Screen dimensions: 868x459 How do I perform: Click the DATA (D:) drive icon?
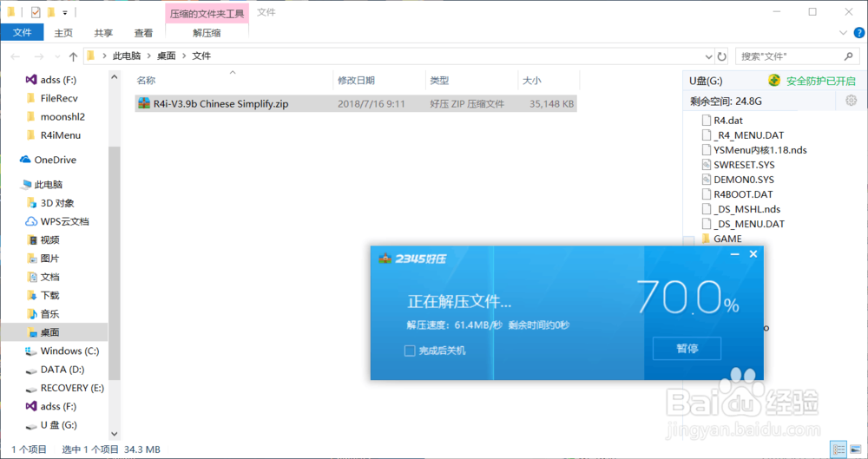pos(31,370)
